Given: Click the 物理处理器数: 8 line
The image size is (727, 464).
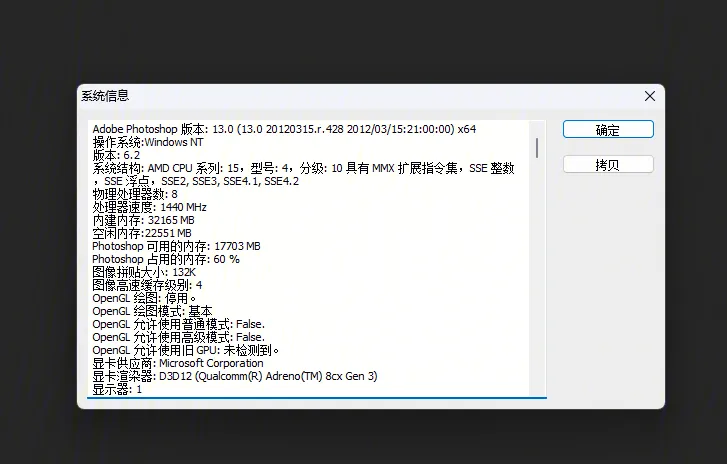Looking at the screenshot, I should tap(135, 194).
